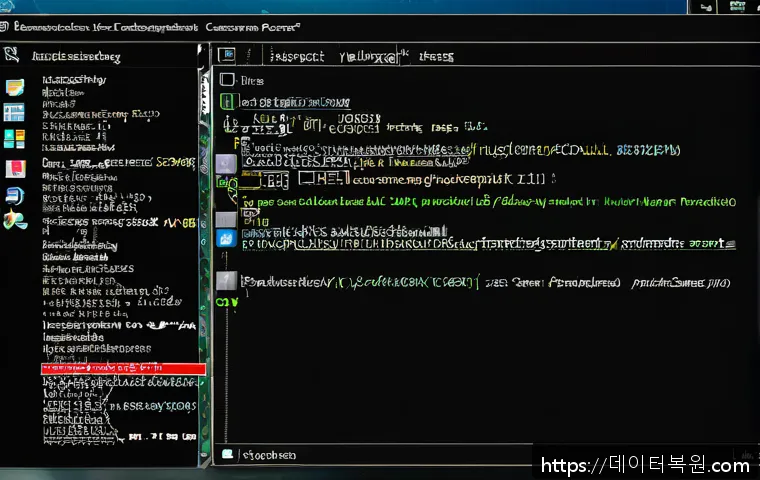Click the colorful star-shaped icon in sidebar

pyautogui.click(x=15, y=220)
